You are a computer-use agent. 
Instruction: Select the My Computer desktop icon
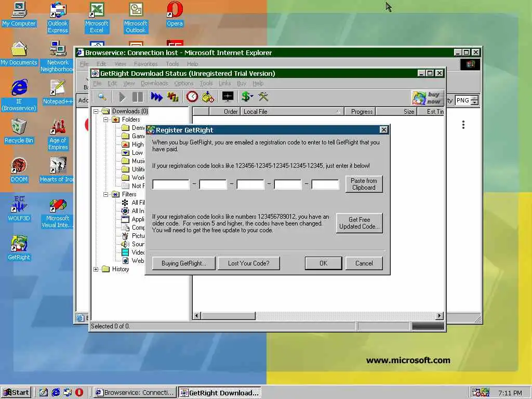tap(19, 14)
